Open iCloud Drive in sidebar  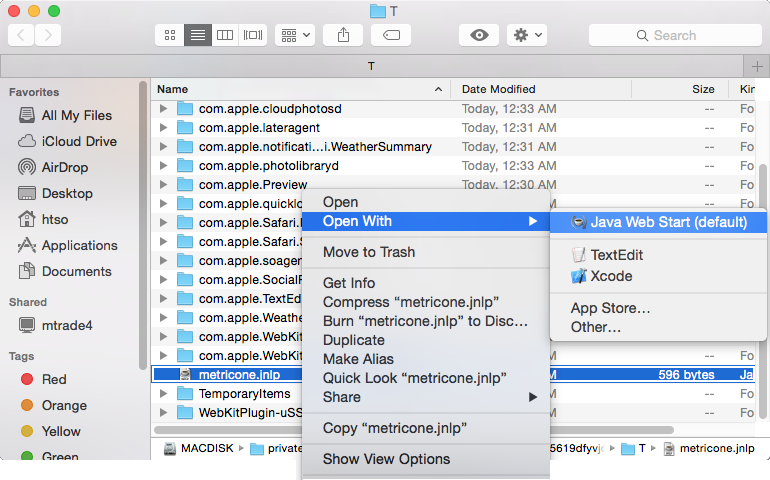click(x=67, y=141)
